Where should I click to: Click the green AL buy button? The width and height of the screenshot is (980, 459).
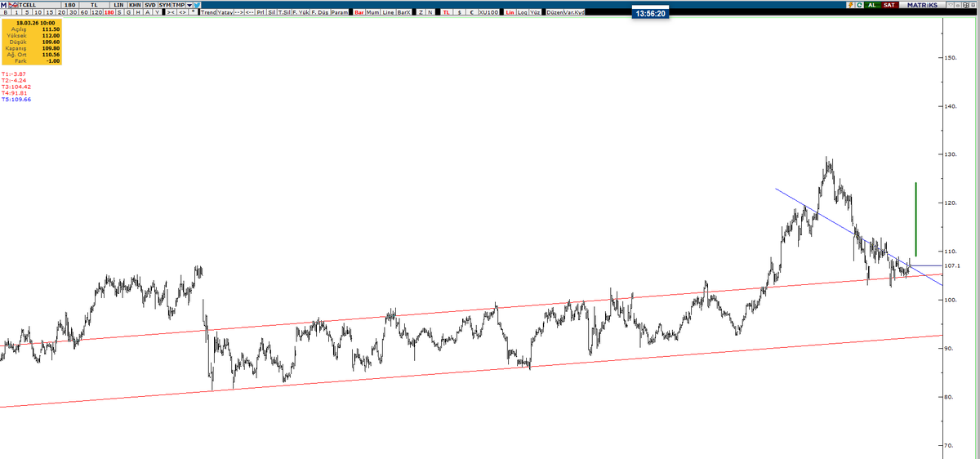[x=872, y=5]
